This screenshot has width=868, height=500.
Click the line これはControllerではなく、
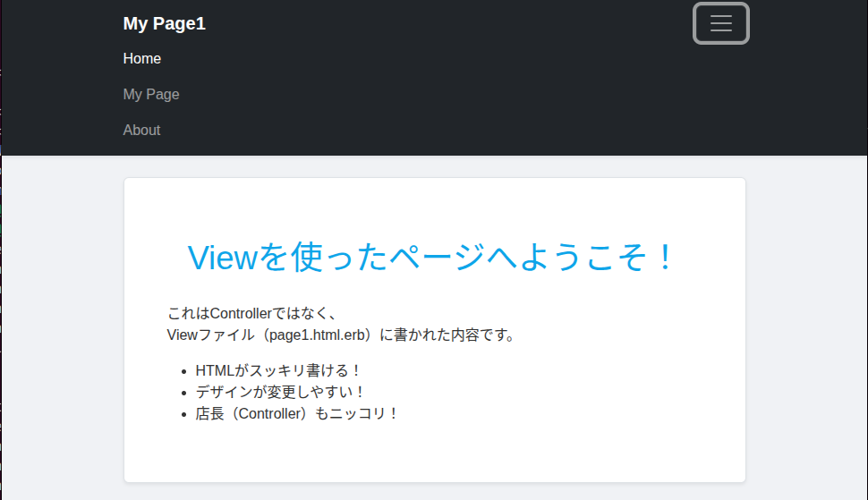251,314
